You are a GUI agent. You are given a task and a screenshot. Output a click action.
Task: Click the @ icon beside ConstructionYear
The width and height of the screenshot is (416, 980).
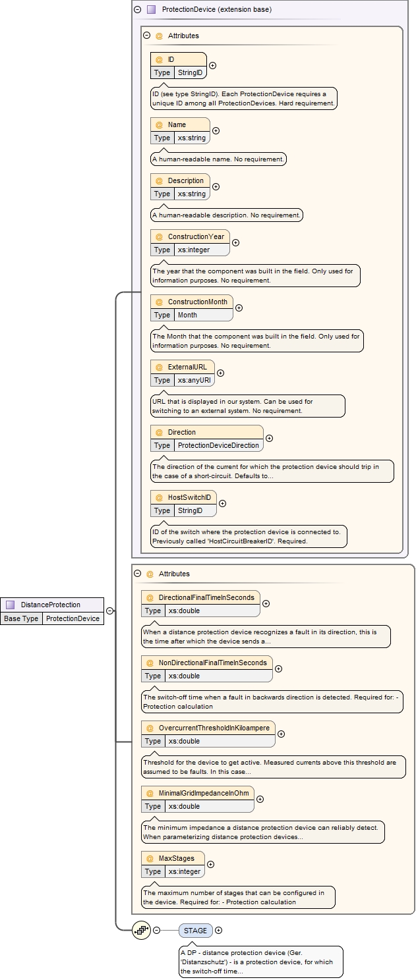tap(159, 236)
